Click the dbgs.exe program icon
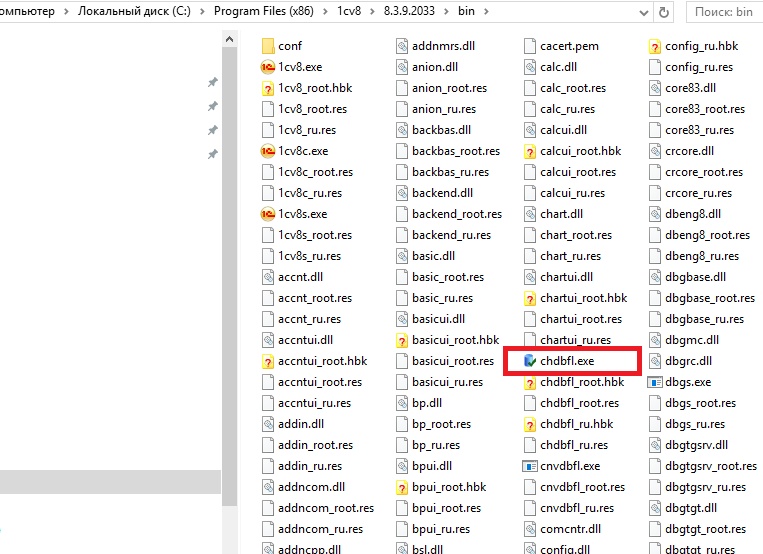Viewport: 763px width, 554px height. (x=655, y=382)
